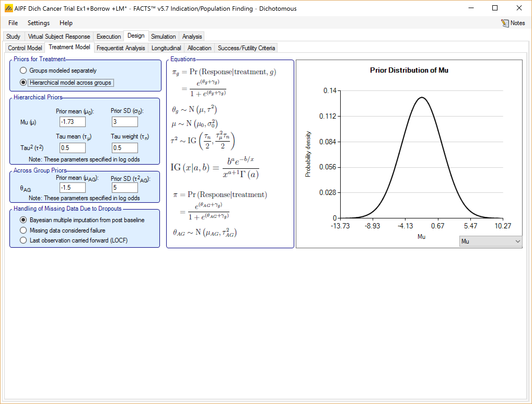
Task: Select Missing data considered failure option
Action: [x=24, y=230]
